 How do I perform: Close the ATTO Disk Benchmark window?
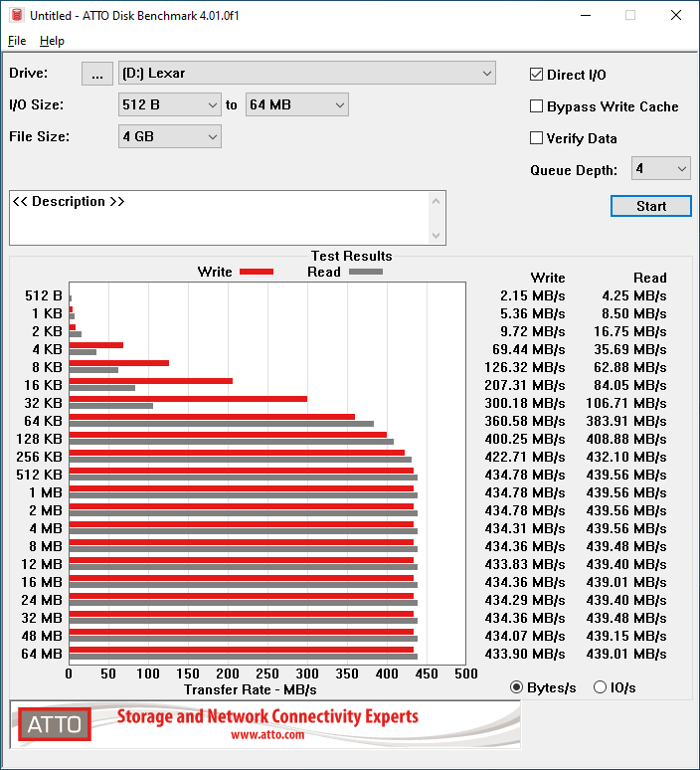[676, 15]
